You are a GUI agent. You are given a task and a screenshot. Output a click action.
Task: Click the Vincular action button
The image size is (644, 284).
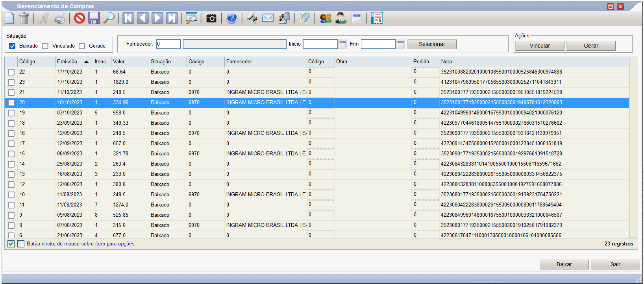tap(540, 46)
